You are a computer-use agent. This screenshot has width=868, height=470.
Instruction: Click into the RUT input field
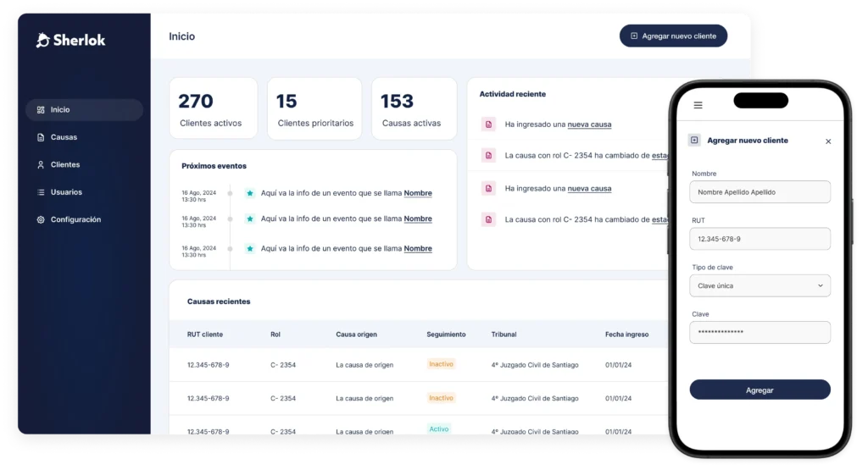(x=759, y=239)
